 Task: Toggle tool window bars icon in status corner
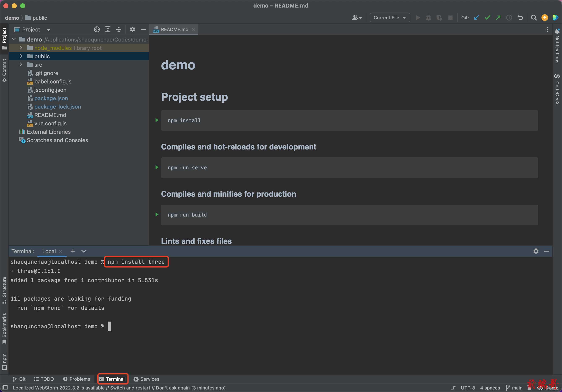click(5, 388)
